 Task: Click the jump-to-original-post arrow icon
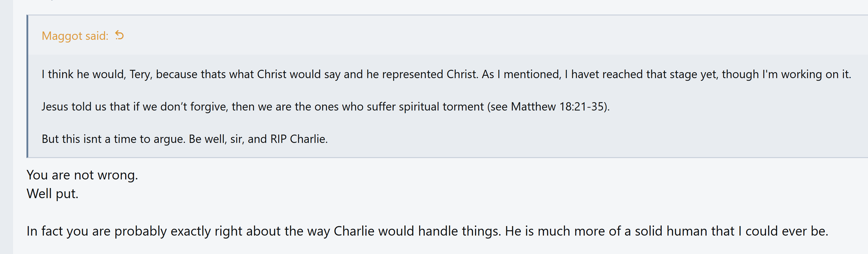[x=119, y=35]
